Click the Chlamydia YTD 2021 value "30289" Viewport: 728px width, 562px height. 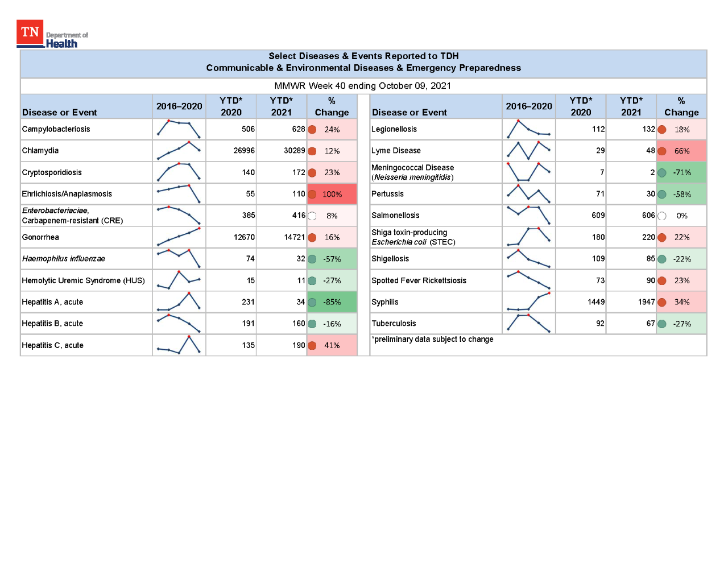point(295,151)
